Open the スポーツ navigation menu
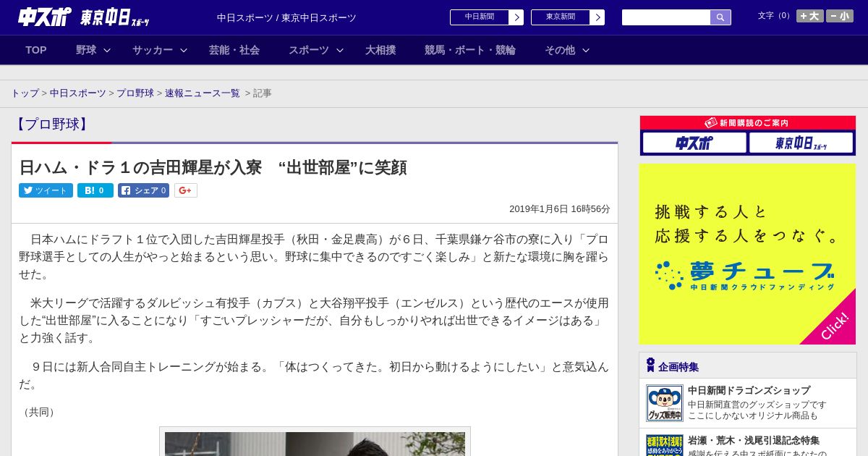 [x=309, y=50]
